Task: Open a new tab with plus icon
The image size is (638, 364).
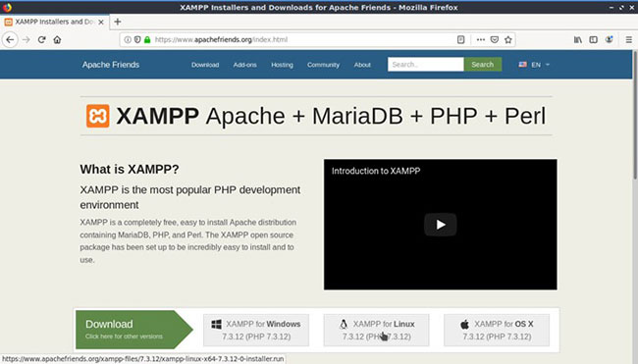Action: pyautogui.click(x=118, y=22)
